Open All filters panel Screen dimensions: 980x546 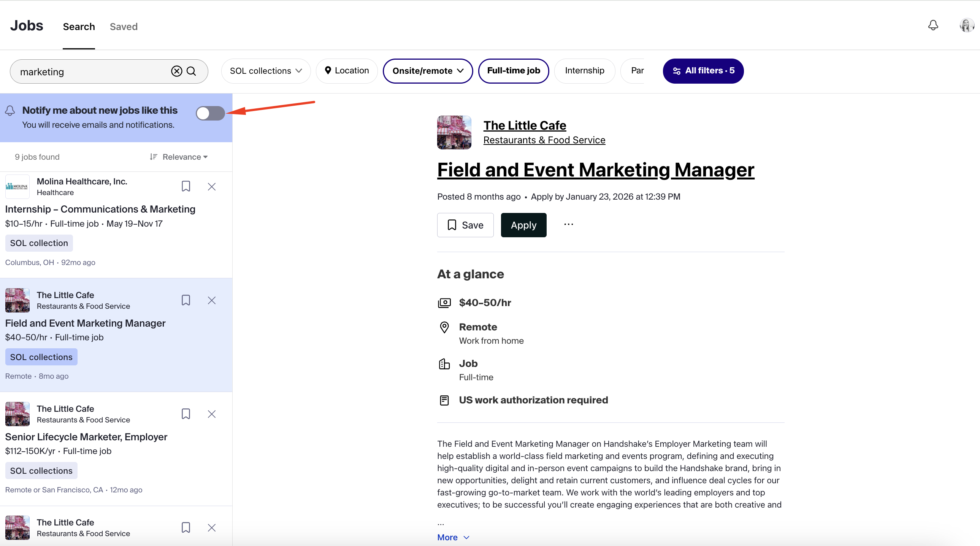(x=703, y=71)
